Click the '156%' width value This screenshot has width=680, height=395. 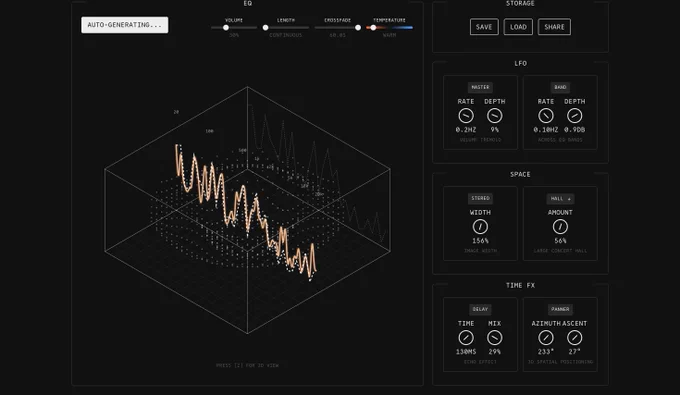pyautogui.click(x=480, y=241)
